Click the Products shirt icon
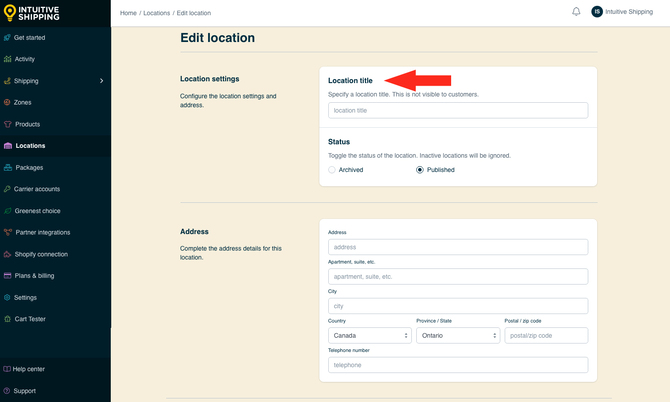 [x=8, y=124]
